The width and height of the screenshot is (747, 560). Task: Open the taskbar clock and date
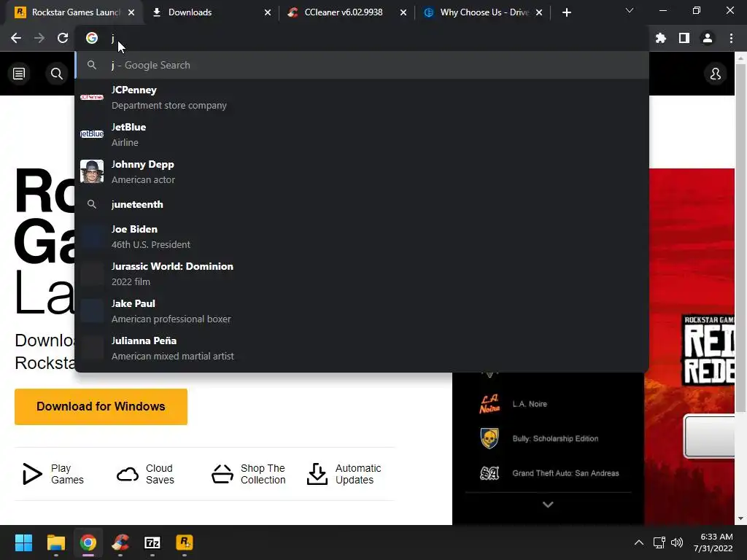point(713,542)
